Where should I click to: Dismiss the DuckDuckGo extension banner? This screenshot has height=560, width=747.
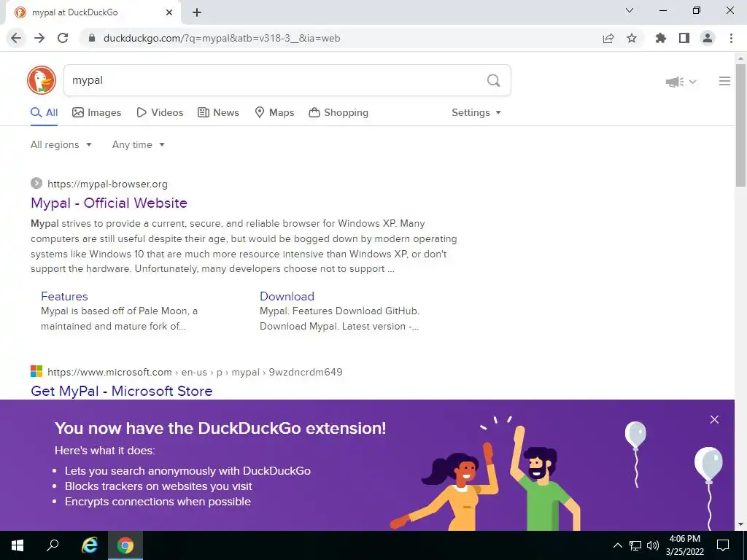click(x=714, y=419)
